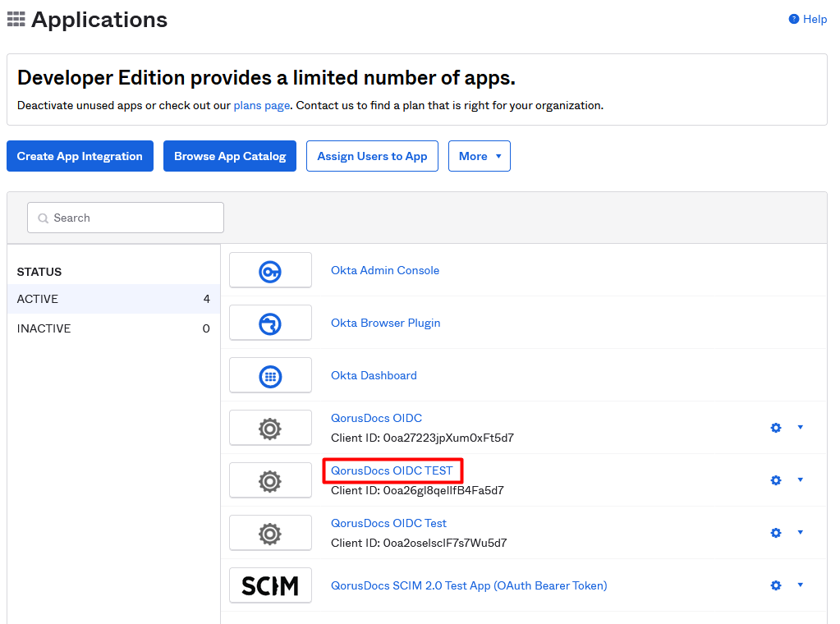Open the QorusDocs OIDC TEST app link

[392, 470]
